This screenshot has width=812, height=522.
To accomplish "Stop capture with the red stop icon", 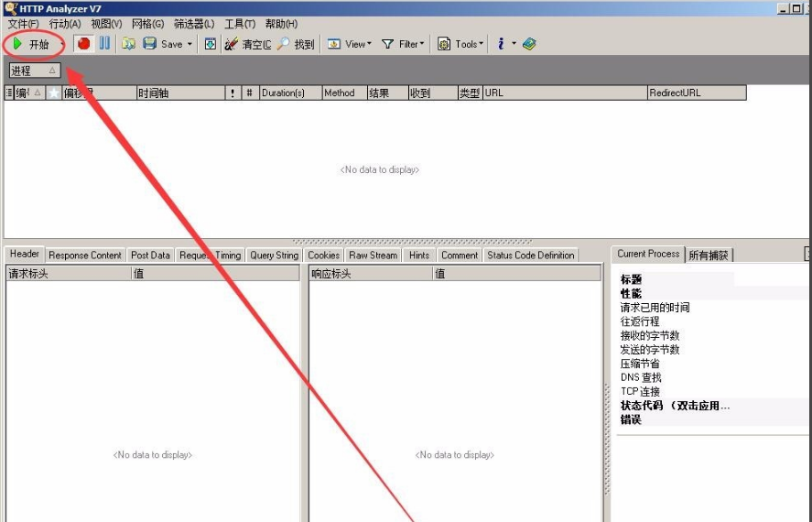I will pyautogui.click(x=83, y=44).
